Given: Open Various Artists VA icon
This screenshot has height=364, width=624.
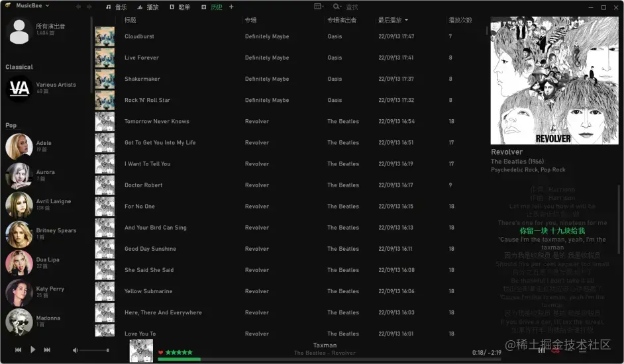Looking at the screenshot, I should coord(19,88).
